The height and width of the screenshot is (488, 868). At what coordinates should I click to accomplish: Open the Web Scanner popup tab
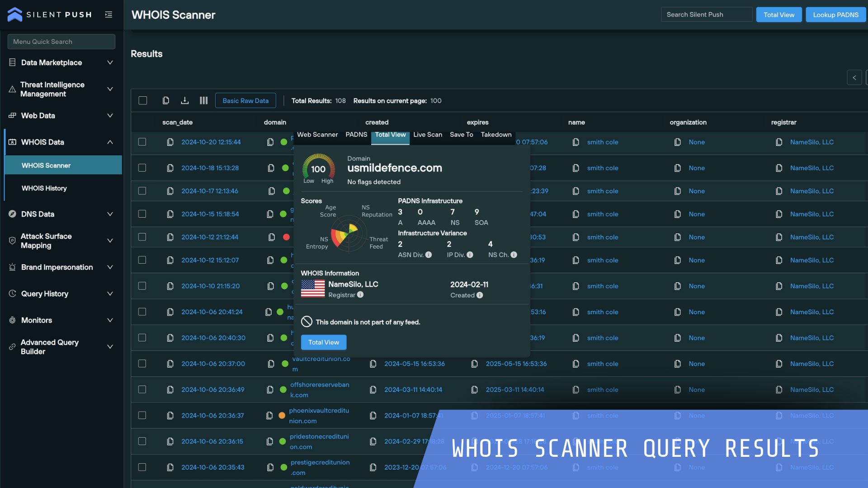click(x=317, y=135)
